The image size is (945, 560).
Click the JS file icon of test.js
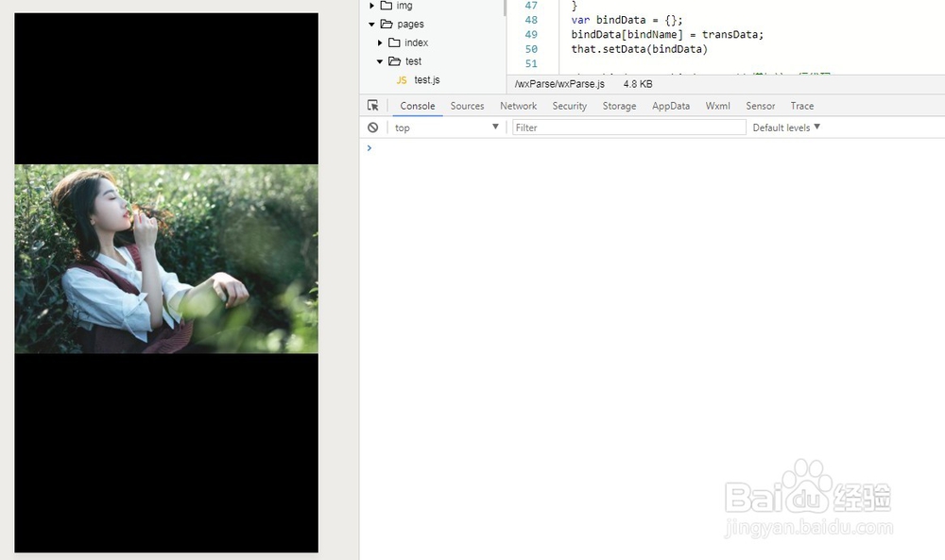402,80
